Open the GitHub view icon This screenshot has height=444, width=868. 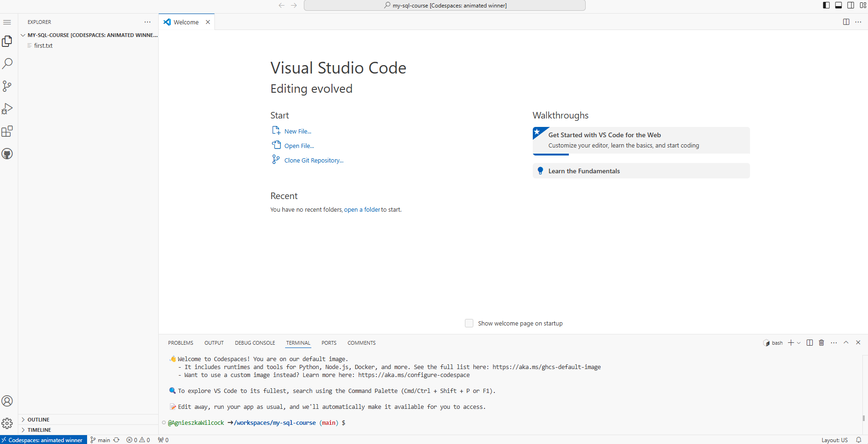coord(7,154)
